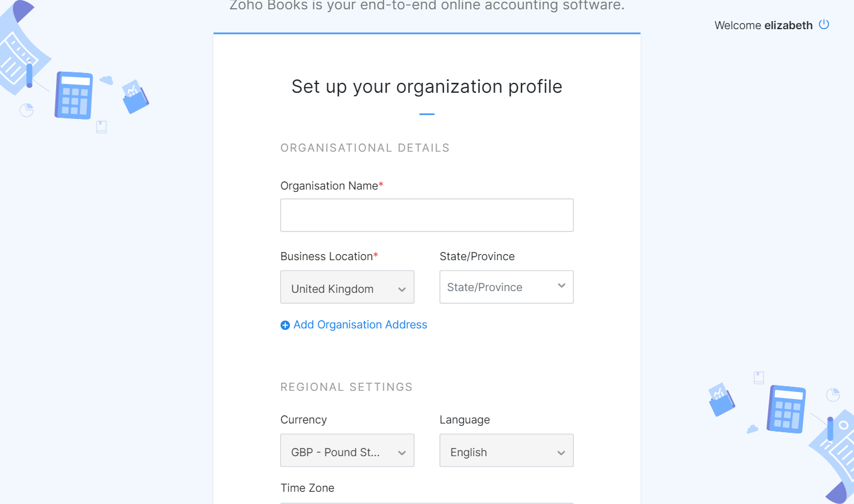Click the pie chart icon in the bottom-right
This screenshot has height=504, width=854.
[833, 395]
